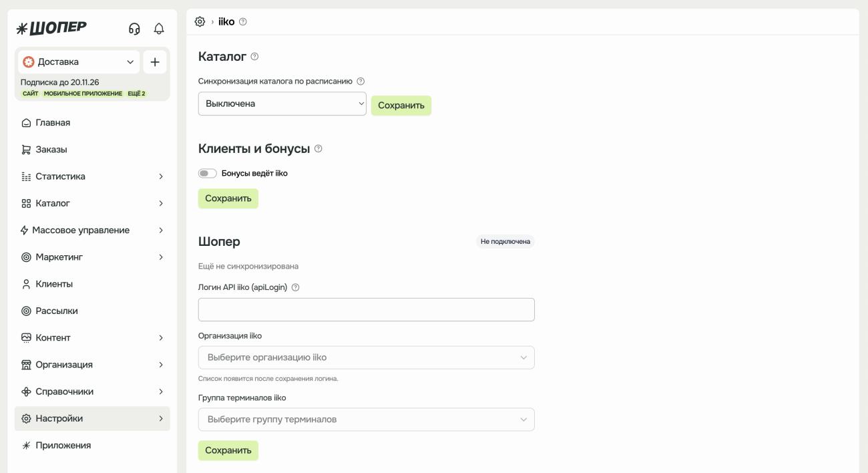Click Подписка до 20.11.26 text
Viewport: 868px width, 473px height.
[x=60, y=82]
